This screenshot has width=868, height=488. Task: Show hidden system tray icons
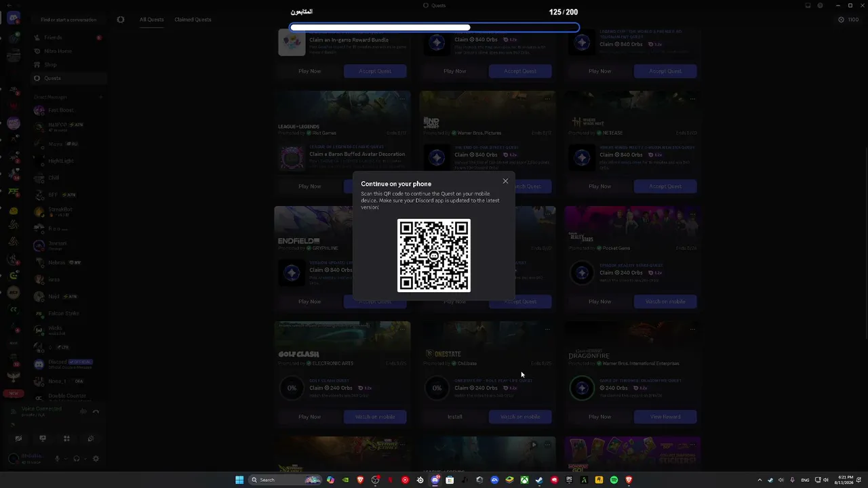(x=759, y=480)
